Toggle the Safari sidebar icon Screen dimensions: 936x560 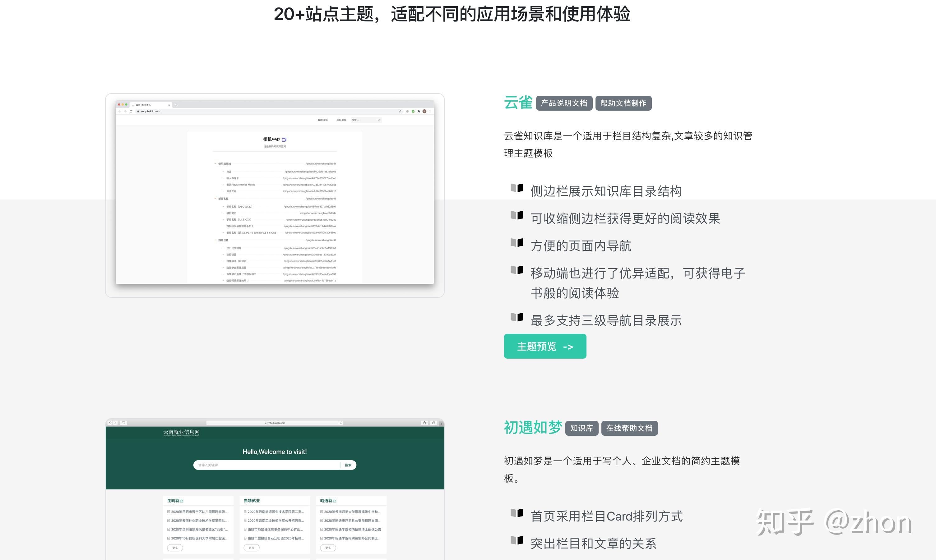(123, 423)
